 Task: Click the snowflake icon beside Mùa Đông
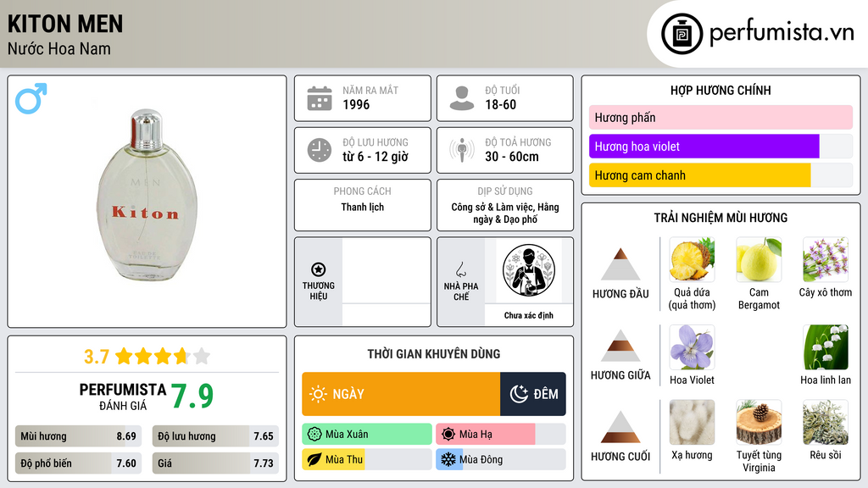[448, 459]
